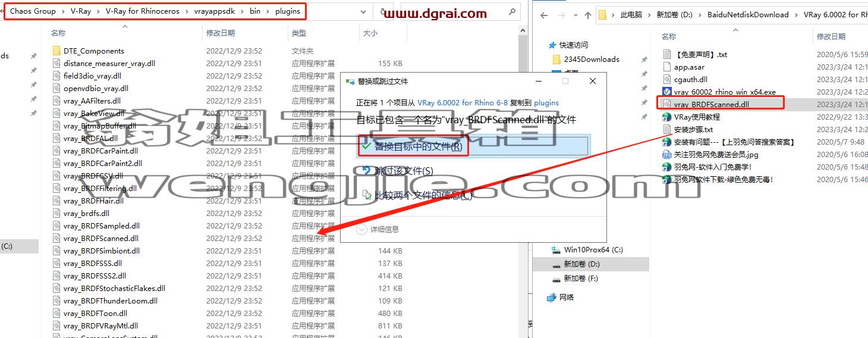
Task: Choose 替换目标中的文件(R) option
Action: 473,146
